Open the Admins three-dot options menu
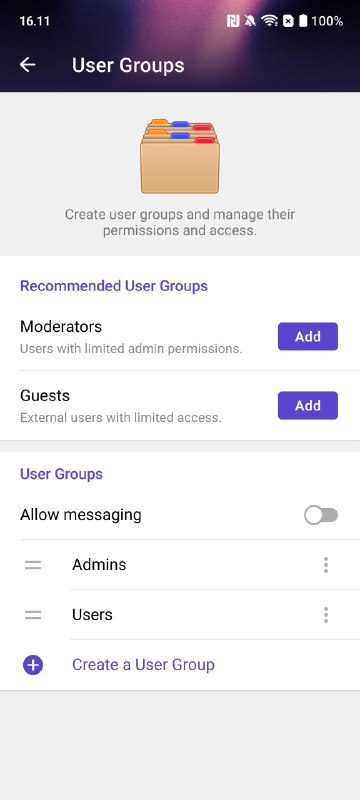360x800 pixels. coord(326,565)
